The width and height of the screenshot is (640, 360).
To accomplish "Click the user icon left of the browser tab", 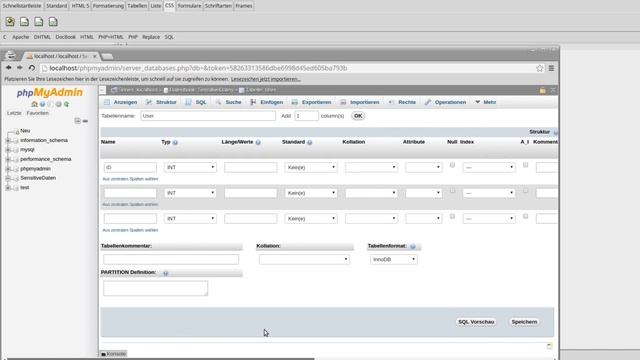I will click(11, 56).
